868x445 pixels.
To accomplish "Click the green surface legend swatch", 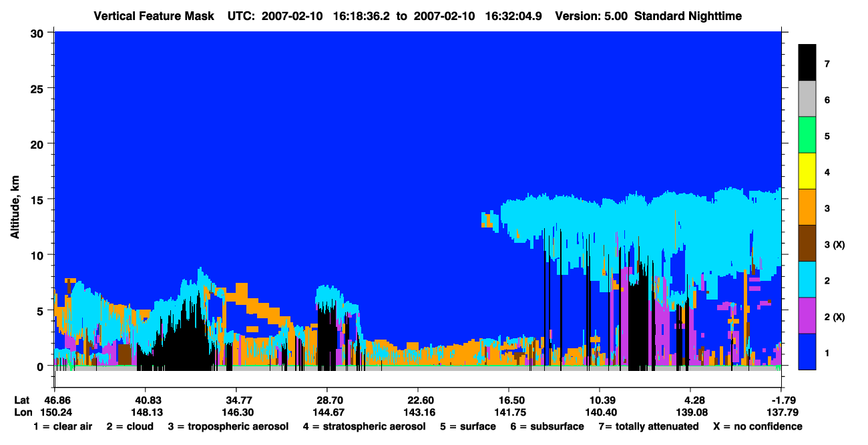I will [x=807, y=135].
